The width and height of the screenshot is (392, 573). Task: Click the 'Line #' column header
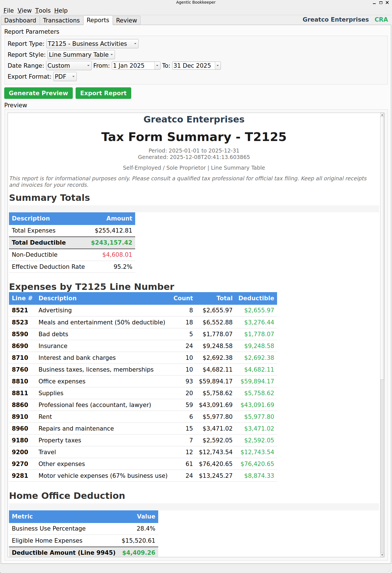point(22,298)
